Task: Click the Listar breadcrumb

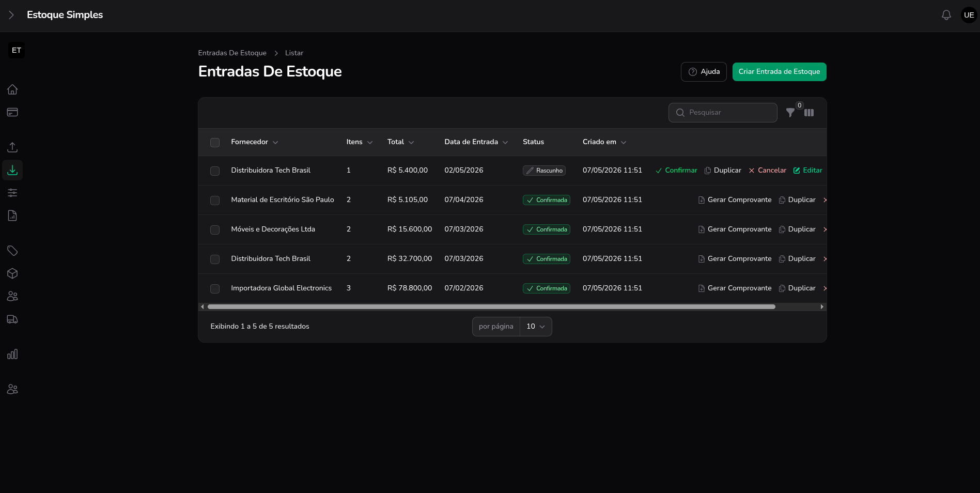Action: pyautogui.click(x=294, y=53)
